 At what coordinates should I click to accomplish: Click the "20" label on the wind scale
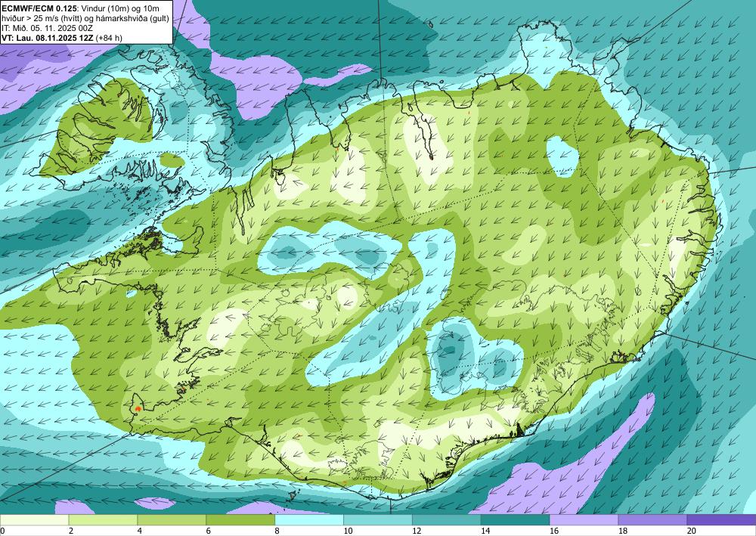(x=692, y=531)
